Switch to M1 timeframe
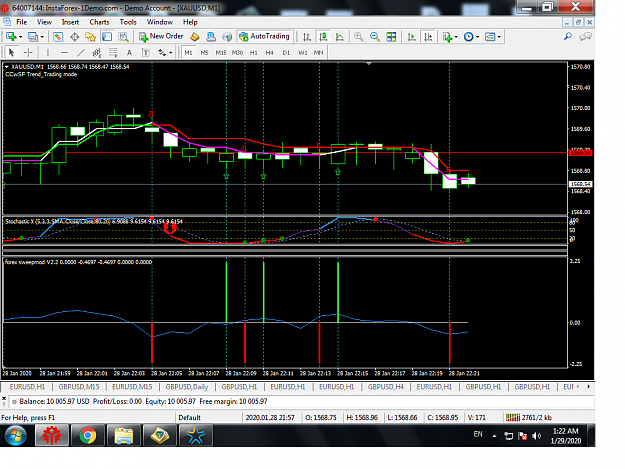625x469 pixels. coord(188,53)
